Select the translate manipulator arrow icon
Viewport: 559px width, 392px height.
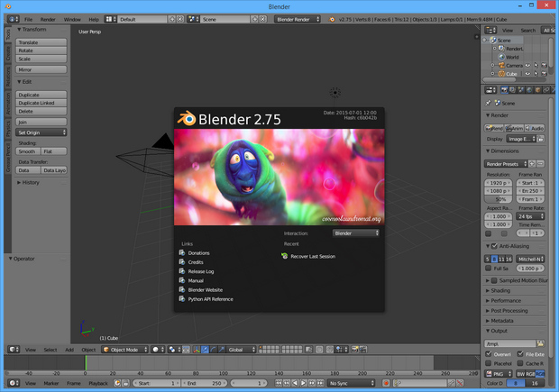[x=205, y=350]
